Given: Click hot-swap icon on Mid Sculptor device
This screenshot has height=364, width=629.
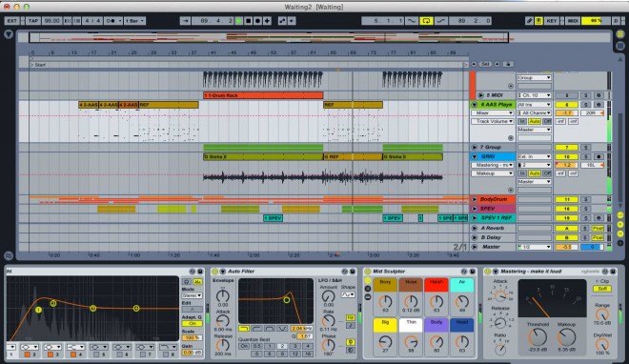Looking at the screenshot, I should [464, 272].
